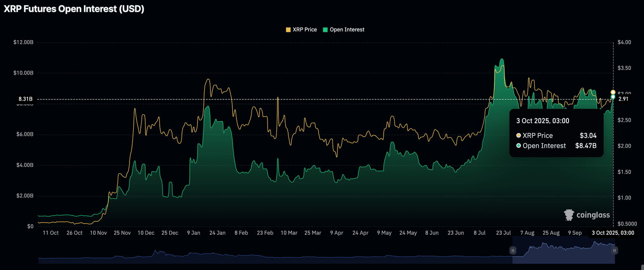The image size is (644, 270).
Task: Open the coinglass watermark logo
Action: (587, 215)
